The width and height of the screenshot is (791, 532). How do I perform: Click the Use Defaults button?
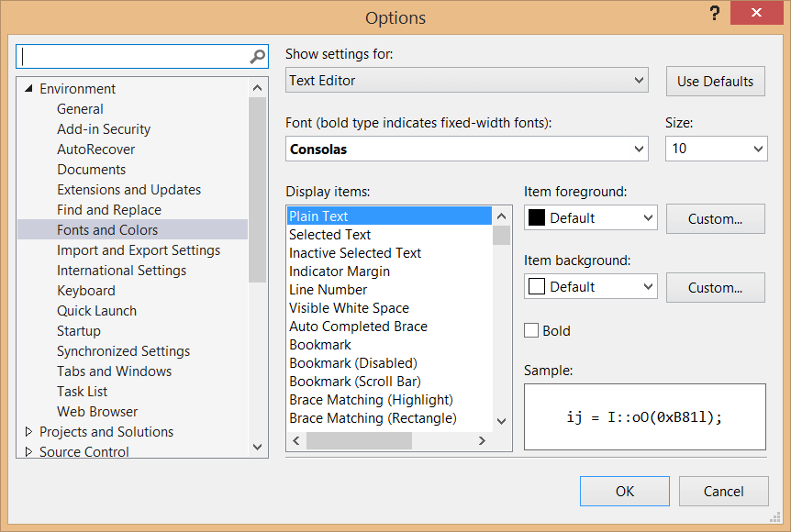[x=716, y=82]
